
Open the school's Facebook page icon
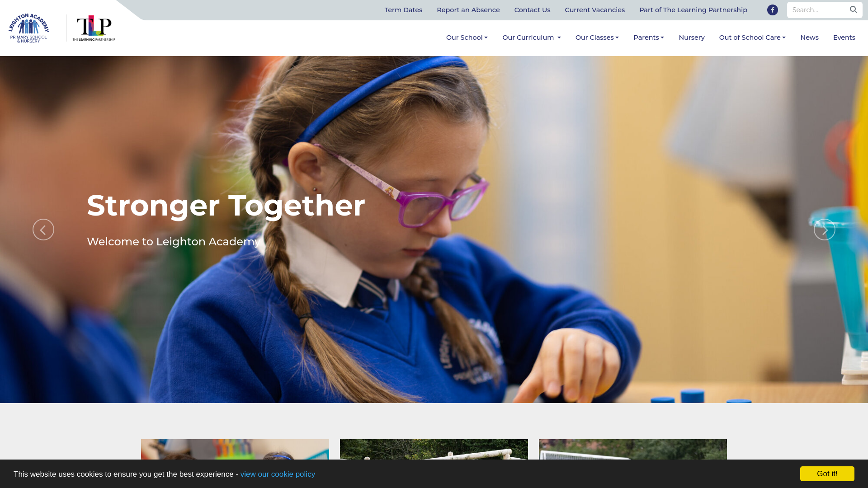tap(772, 10)
